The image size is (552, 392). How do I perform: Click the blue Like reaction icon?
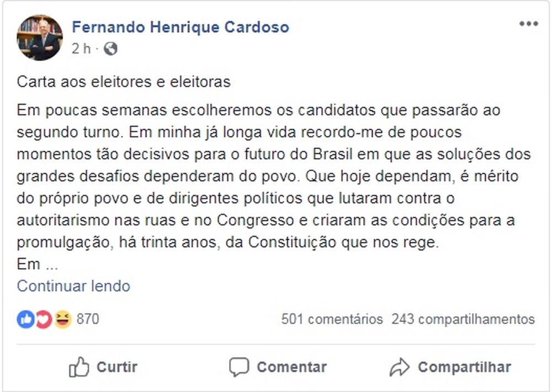point(25,319)
